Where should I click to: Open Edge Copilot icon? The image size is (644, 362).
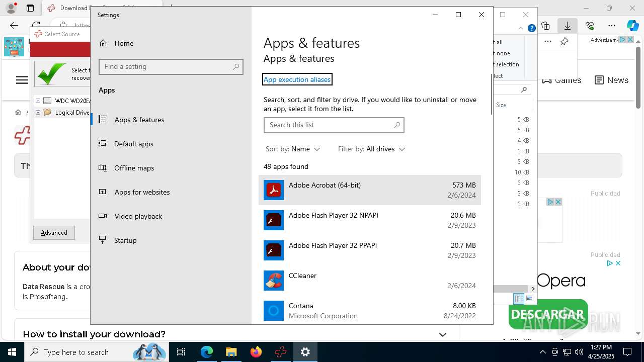632,25
